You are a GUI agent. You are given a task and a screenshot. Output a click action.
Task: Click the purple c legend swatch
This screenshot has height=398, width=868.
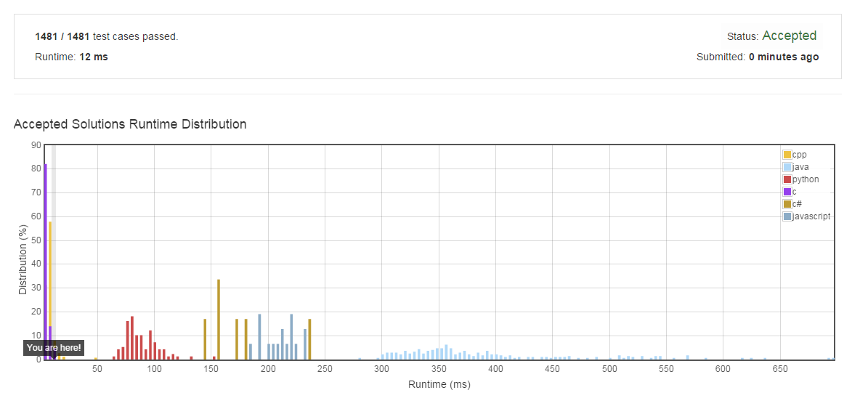point(787,192)
